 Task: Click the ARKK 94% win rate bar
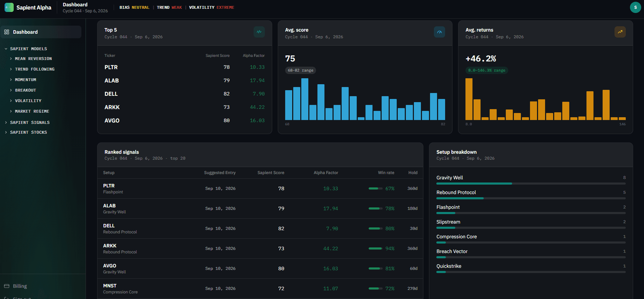click(x=376, y=248)
